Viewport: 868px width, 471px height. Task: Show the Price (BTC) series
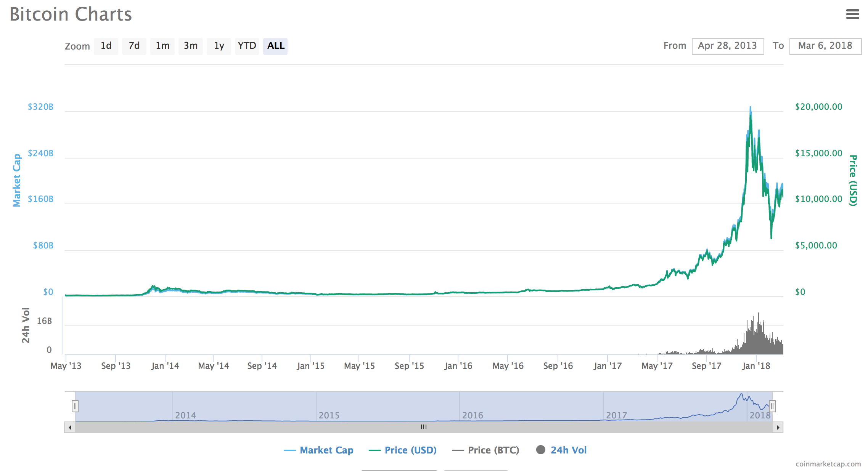(485, 450)
